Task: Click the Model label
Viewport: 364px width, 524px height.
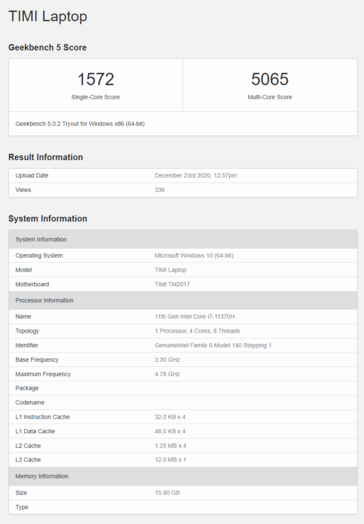Action: click(23, 270)
